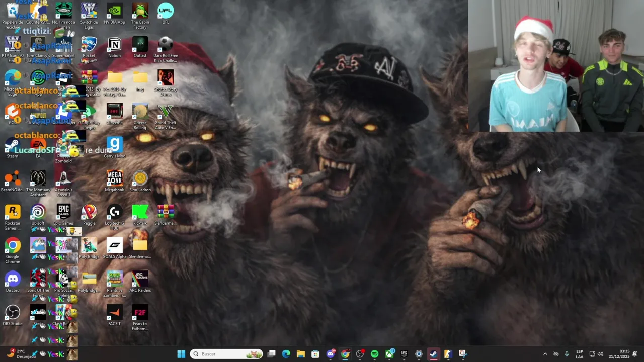Screen dimensions: 644x362
Task: Open the notification bell in the taskbar
Action: click(635, 354)
